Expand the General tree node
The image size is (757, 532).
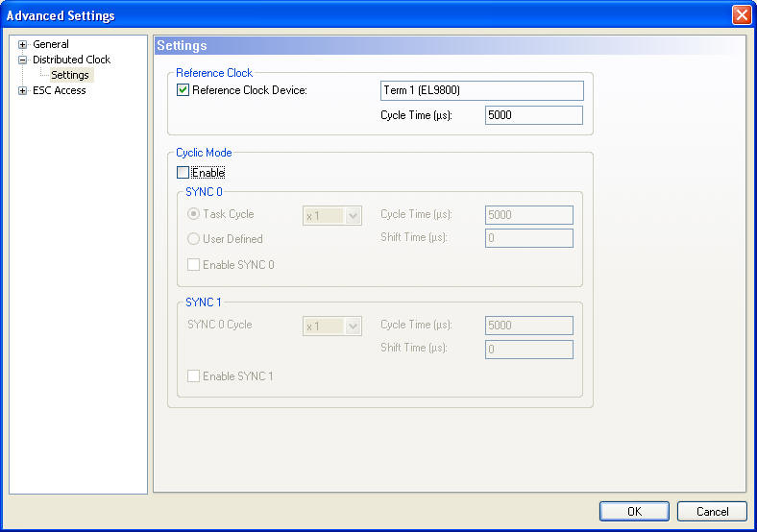point(22,44)
